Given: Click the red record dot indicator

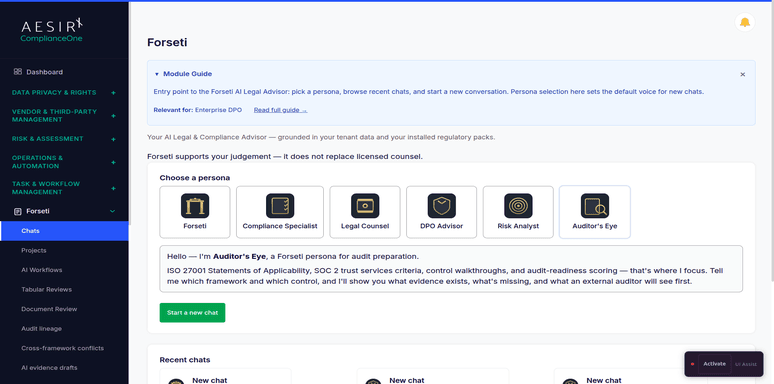Looking at the screenshot, I should (692, 364).
